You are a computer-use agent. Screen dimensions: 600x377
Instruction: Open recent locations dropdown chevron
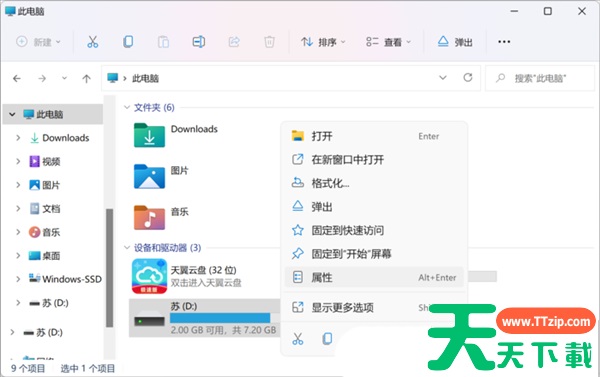click(x=64, y=78)
